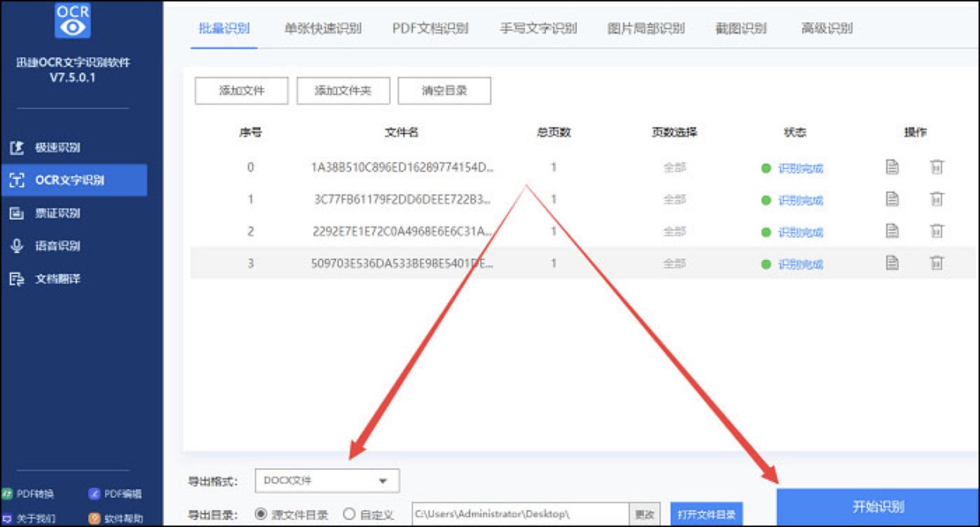980x527 pixels.
Task: Delete file in row 2 with trash icon
Action: click(x=937, y=231)
